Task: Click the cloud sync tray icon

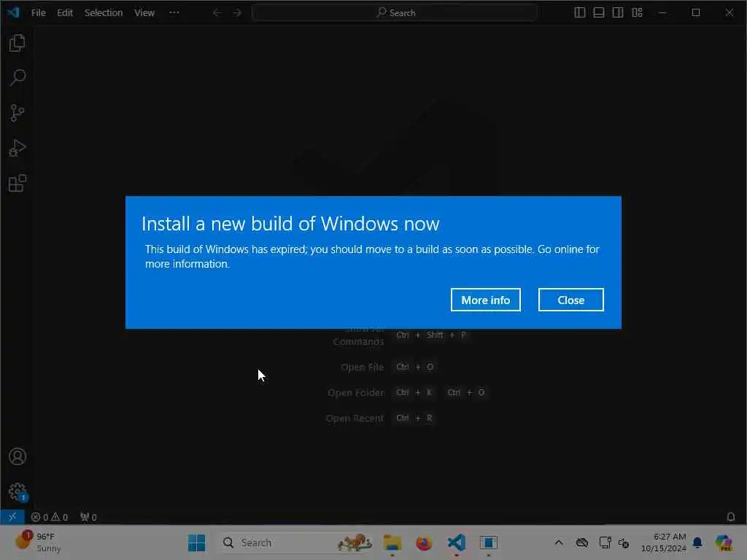Action: (x=581, y=542)
